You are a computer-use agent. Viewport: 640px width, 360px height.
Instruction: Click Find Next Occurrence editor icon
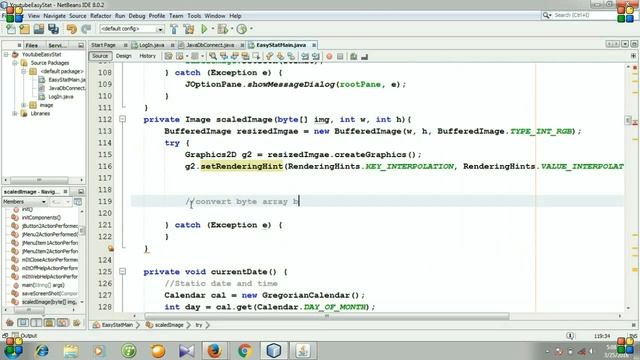point(234,56)
